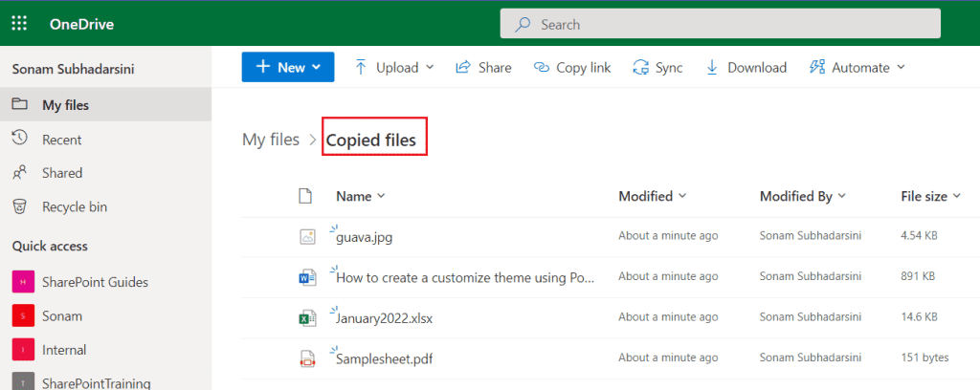The width and height of the screenshot is (980, 390).
Task: Open SharePointTraining quick access link
Action: (x=97, y=383)
